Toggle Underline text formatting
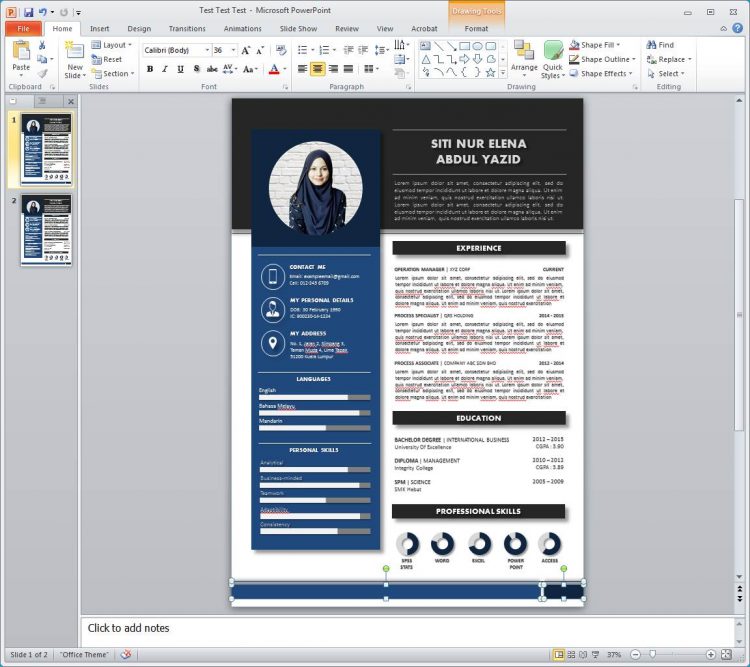The image size is (750, 667). point(181,69)
